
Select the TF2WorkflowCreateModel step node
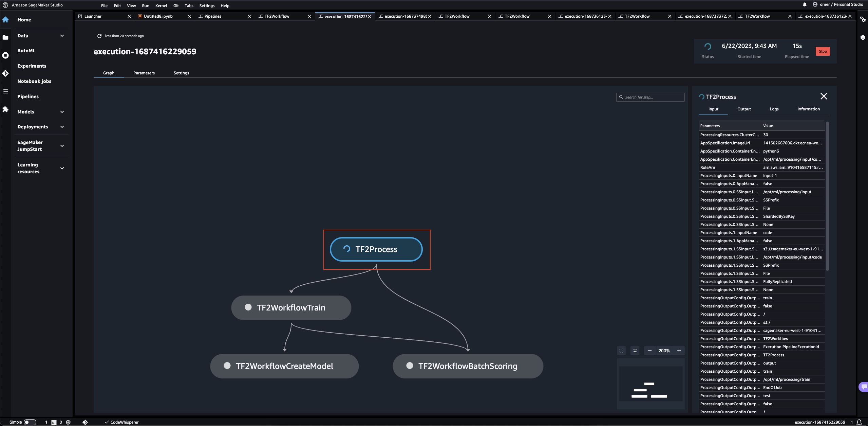[x=284, y=366]
